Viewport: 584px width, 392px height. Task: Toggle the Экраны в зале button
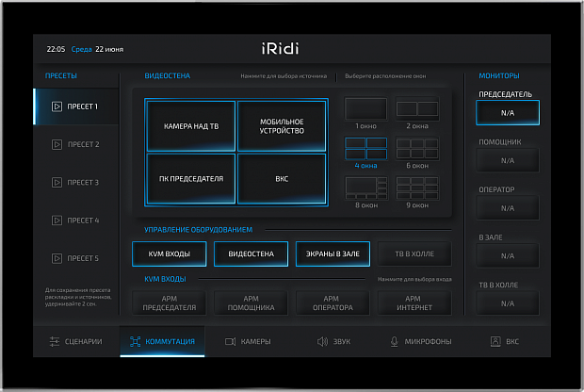click(333, 254)
